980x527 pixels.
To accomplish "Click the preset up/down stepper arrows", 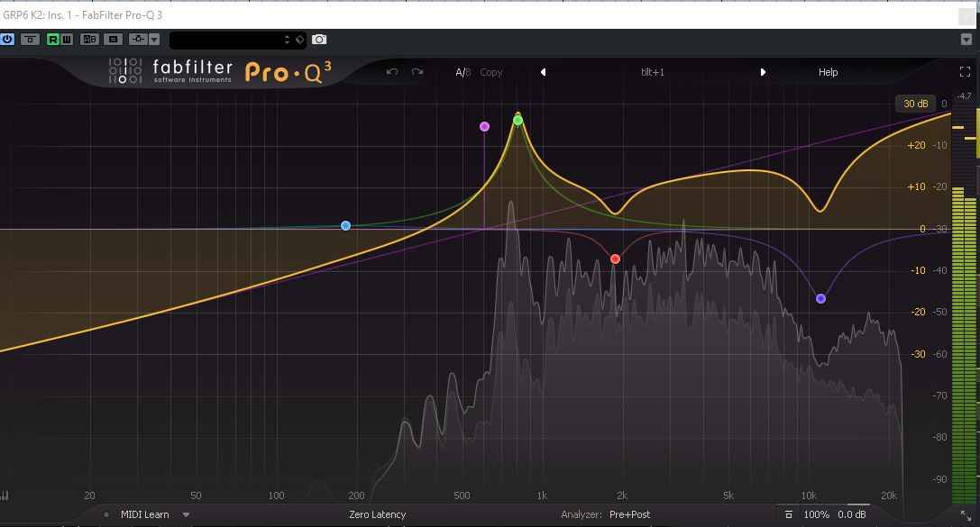I will (287, 40).
